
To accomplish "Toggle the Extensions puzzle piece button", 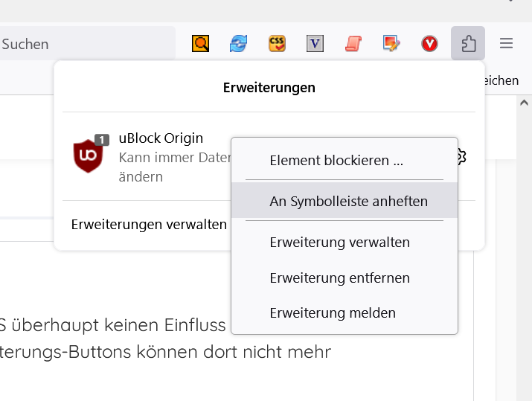I will coord(468,44).
